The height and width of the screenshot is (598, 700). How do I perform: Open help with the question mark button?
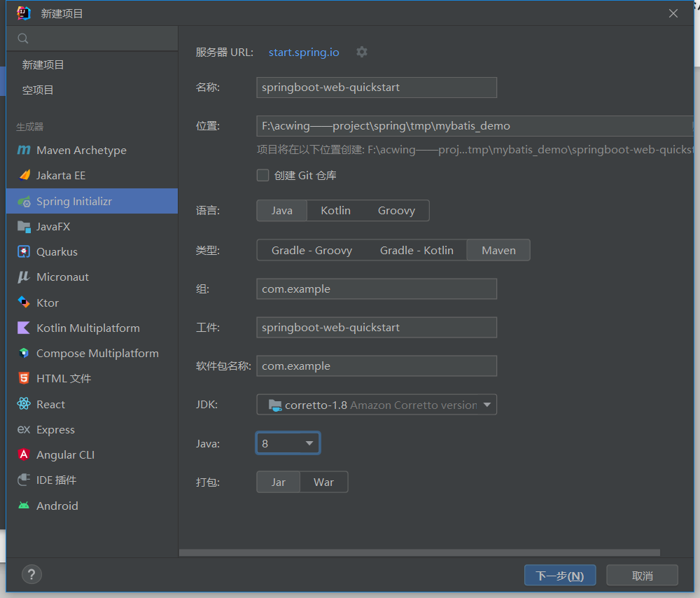(31, 575)
